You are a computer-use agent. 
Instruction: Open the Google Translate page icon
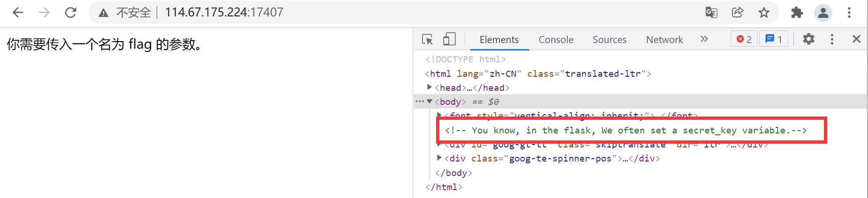[x=711, y=13]
